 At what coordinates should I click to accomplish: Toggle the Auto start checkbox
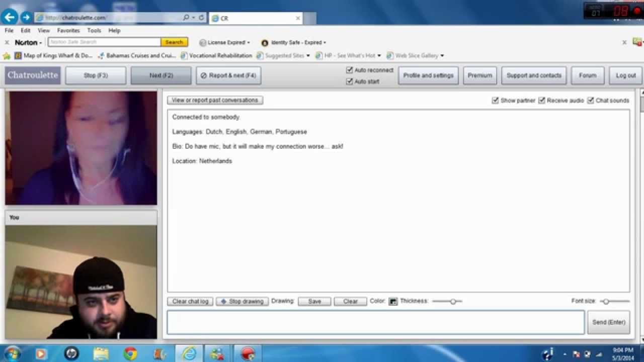tap(350, 81)
